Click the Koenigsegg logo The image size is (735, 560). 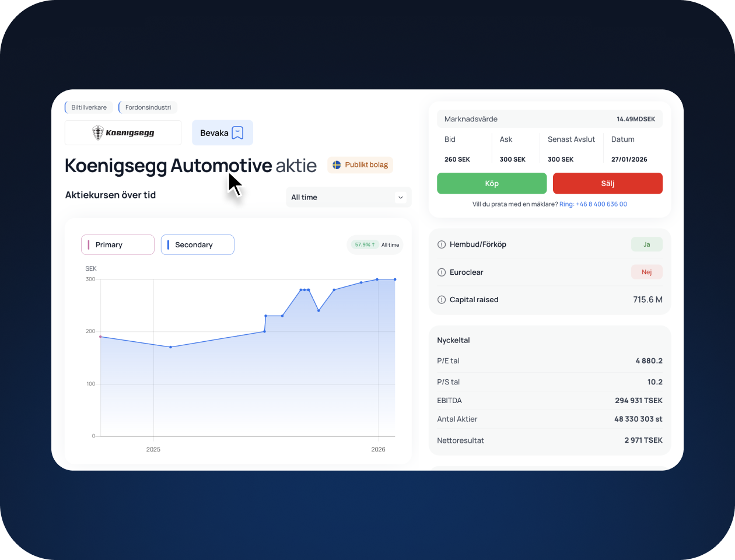[123, 133]
